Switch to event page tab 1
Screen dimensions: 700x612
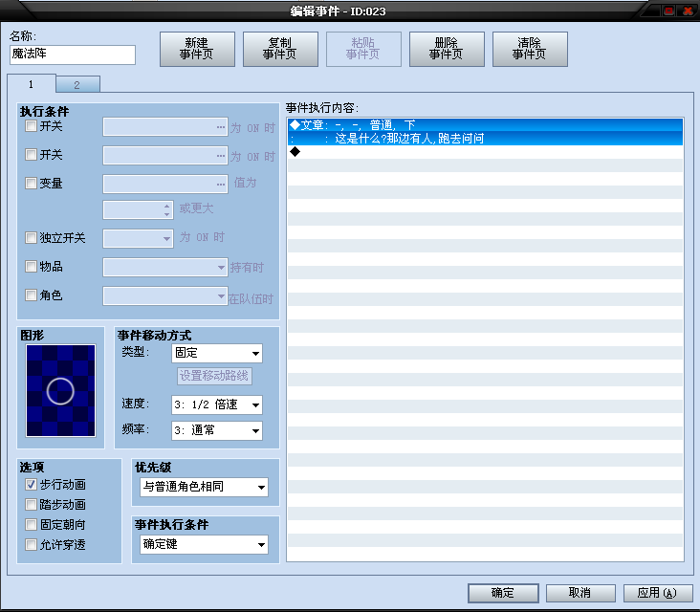[x=32, y=84]
